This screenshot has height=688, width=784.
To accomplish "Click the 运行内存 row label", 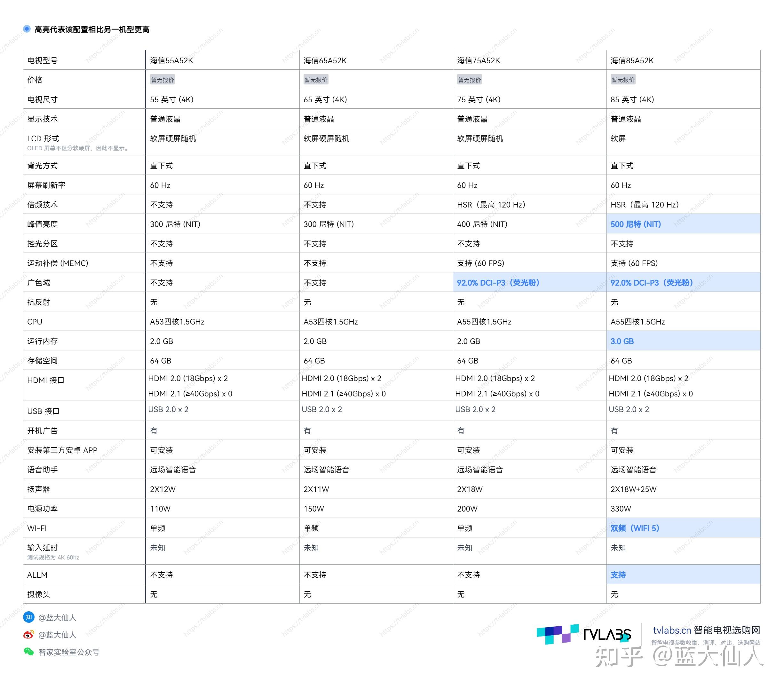I will tap(43, 341).
